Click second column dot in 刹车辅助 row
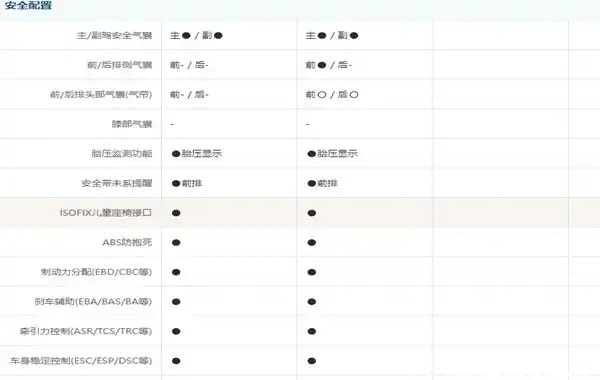 tap(311, 302)
